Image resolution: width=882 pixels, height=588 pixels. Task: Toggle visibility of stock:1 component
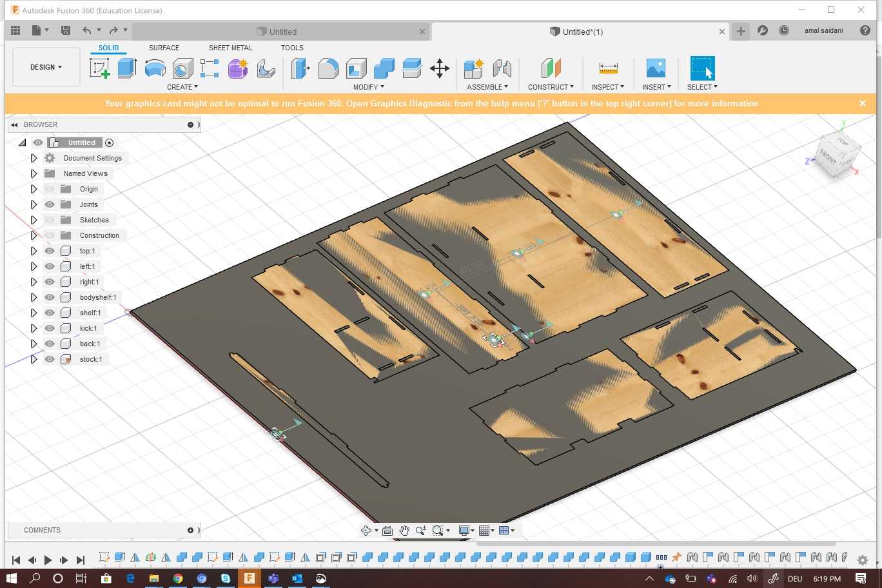pyautogui.click(x=50, y=359)
